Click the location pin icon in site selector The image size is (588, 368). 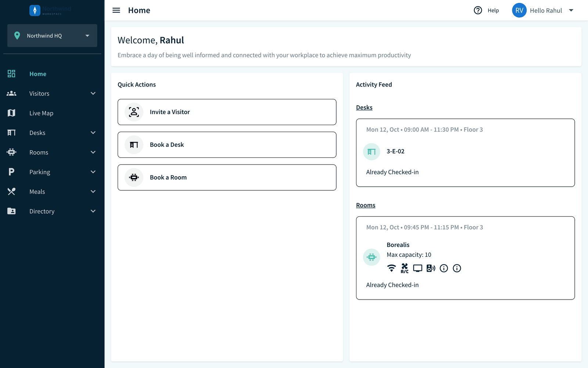17,36
